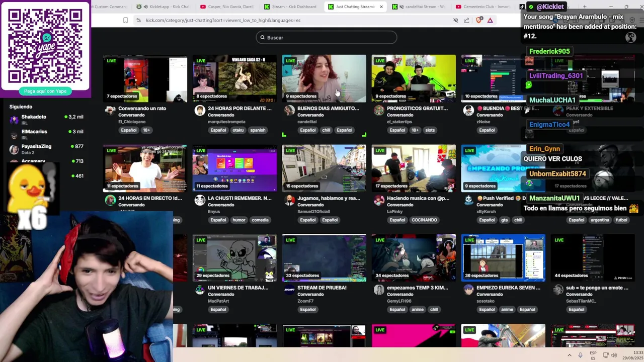Bookmark the page with the bookmark icon
This screenshot has width=644, height=362.
click(125, 20)
